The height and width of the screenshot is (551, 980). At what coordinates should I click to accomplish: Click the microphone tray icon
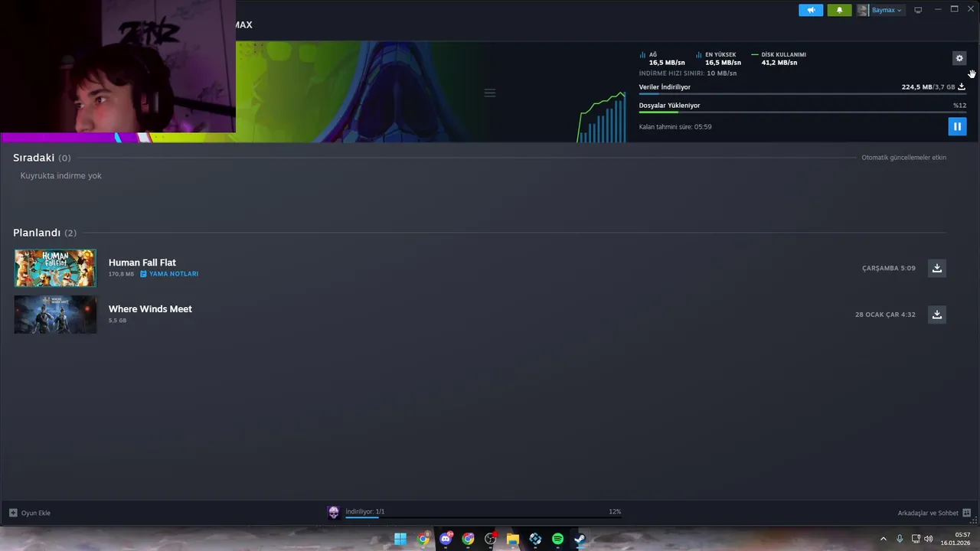900,539
